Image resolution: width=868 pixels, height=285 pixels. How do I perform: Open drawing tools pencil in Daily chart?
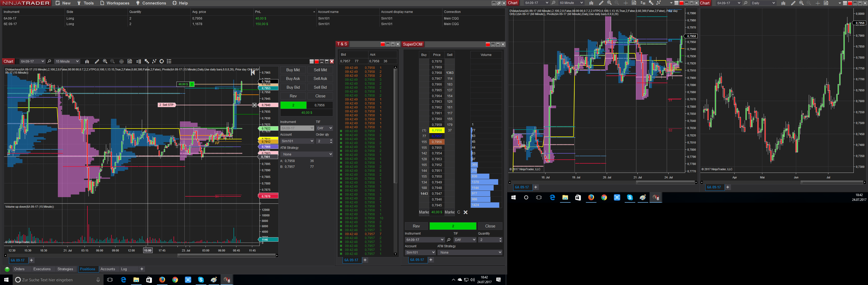coord(793,3)
